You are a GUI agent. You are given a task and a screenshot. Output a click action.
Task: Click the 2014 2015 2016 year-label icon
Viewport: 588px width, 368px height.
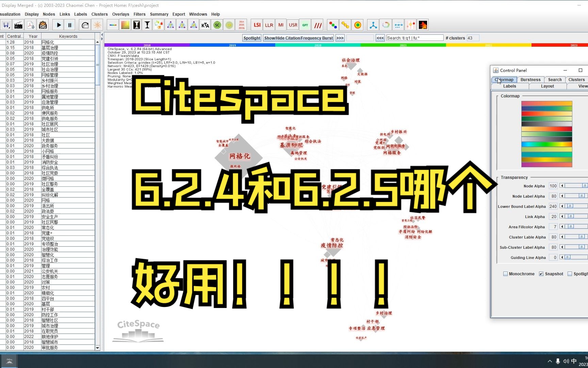241,25
